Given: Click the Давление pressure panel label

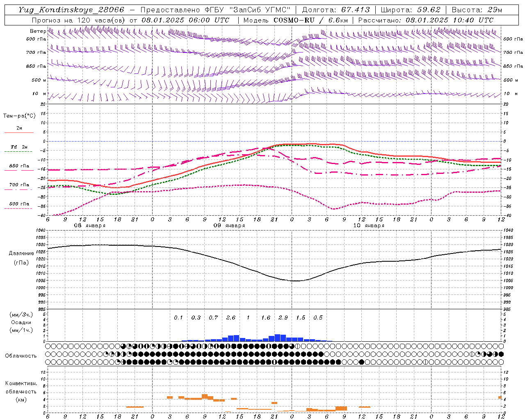Looking at the screenshot, I should click(x=21, y=253).
